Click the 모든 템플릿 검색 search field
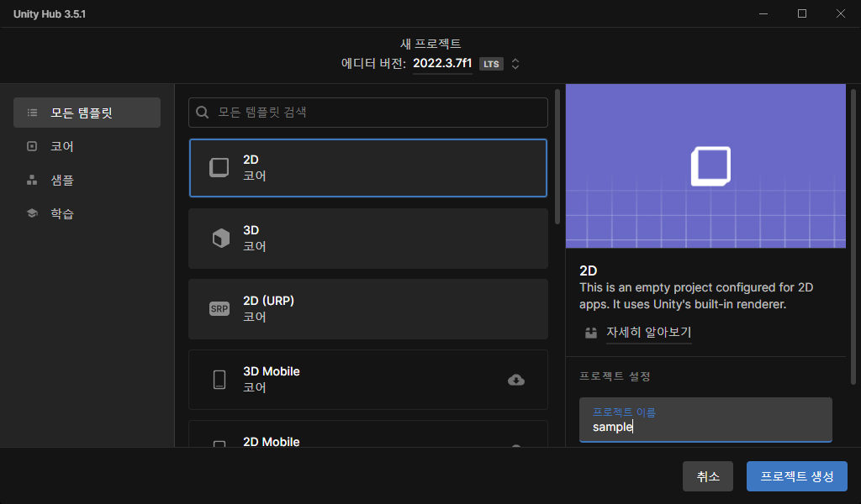This screenshot has height=504, width=861. [x=368, y=113]
